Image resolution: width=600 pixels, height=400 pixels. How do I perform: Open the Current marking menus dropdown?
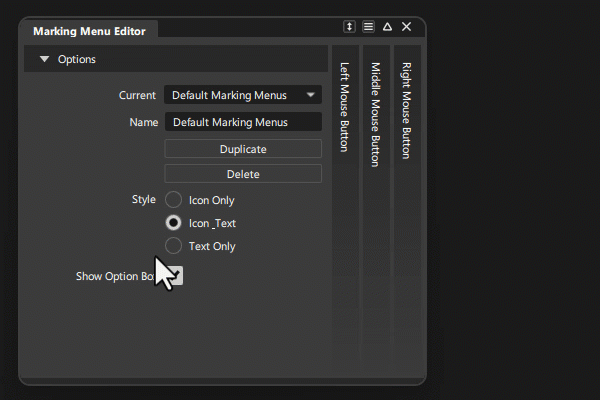click(243, 95)
